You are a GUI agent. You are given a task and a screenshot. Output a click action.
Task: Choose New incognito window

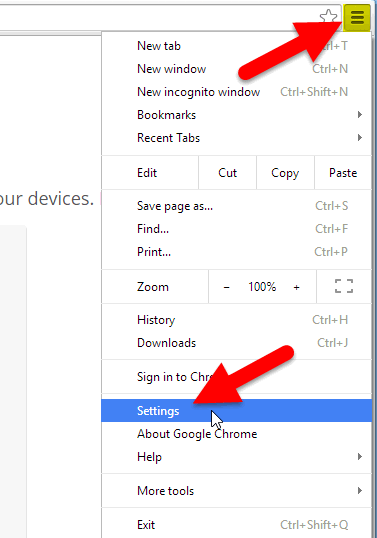pos(237,92)
